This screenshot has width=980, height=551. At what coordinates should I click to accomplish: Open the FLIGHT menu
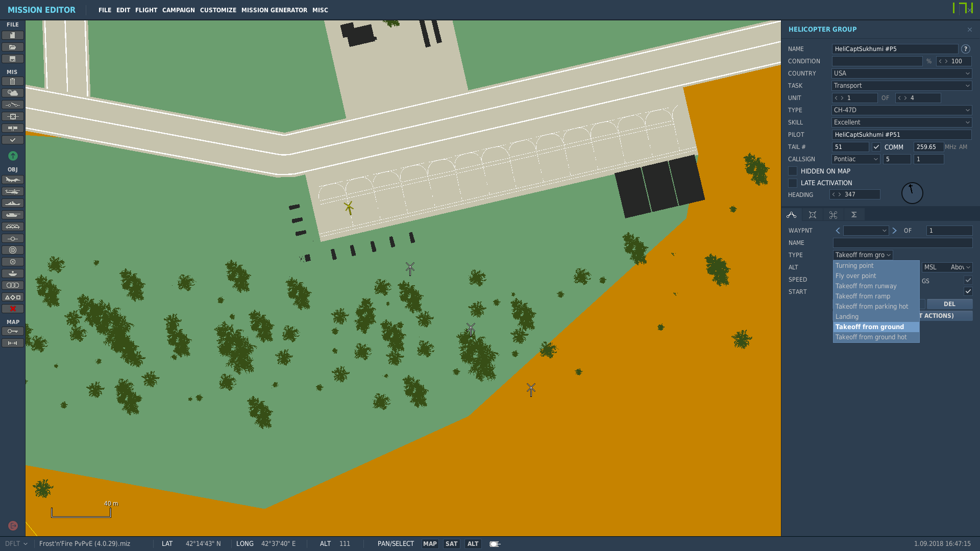(146, 10)
